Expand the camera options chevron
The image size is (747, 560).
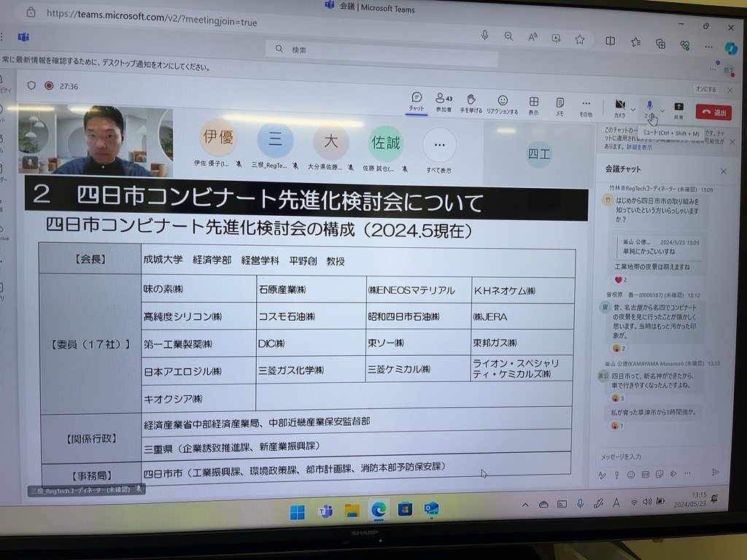633,109
